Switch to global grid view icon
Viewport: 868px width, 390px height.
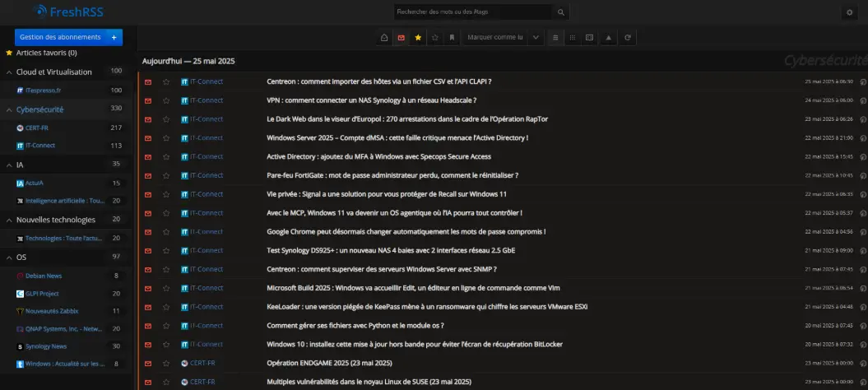573,38
